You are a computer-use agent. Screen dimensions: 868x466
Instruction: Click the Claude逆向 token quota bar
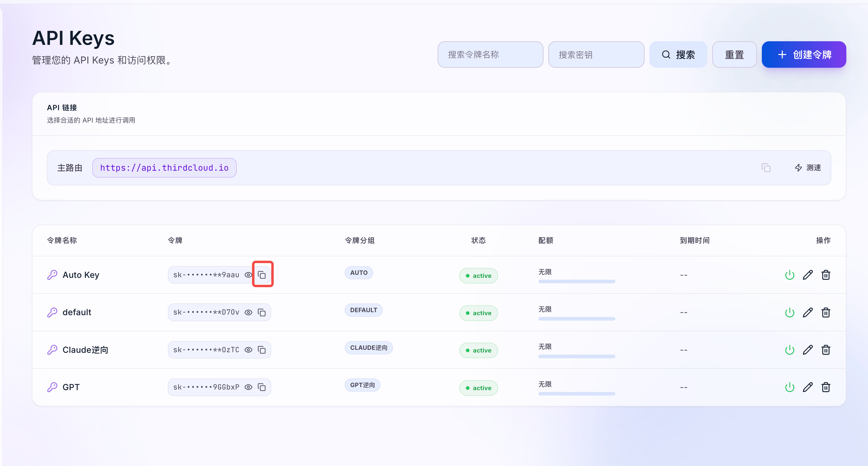coord(577,356)
